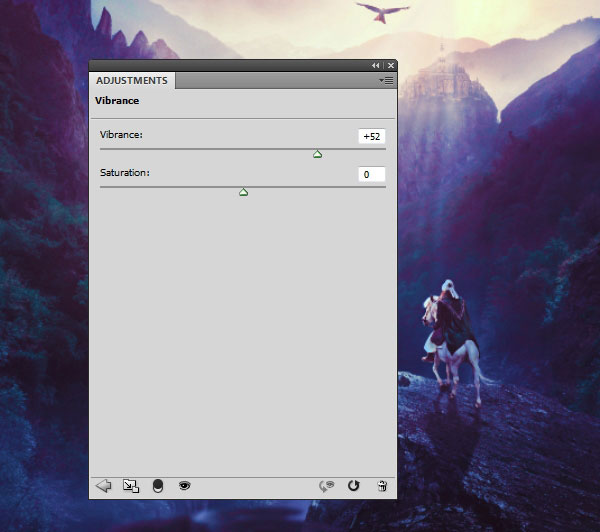Collapse the Adjustments panel to icons

point(375,65)
